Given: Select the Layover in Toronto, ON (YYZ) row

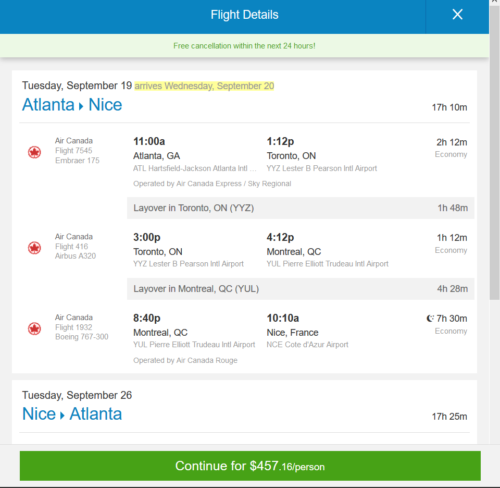Looking at the screenshot, I should [x=300, y=208].
